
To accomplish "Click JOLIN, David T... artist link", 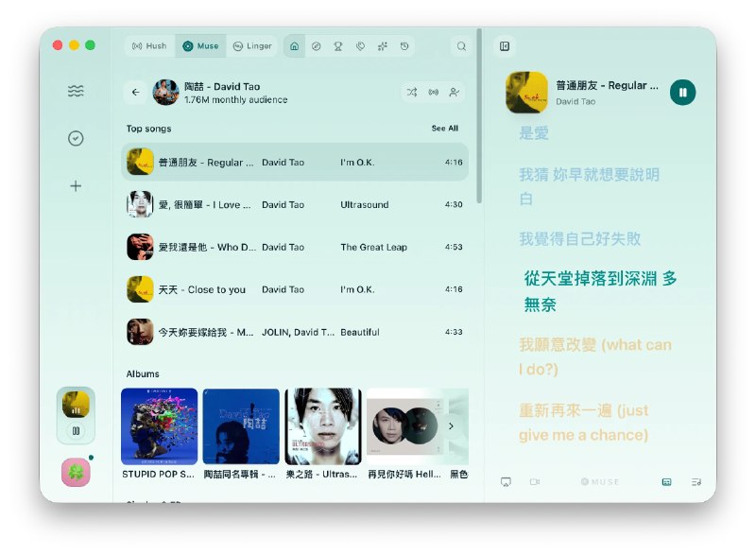I will 298,332.
